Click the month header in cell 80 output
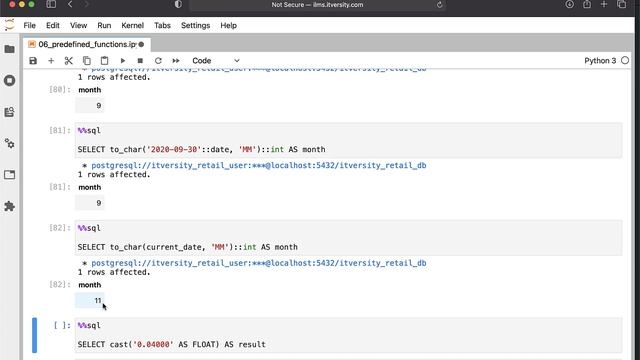The height and width of the screenshot is (360, 640). pyautogui.click(x=89, y=89)
